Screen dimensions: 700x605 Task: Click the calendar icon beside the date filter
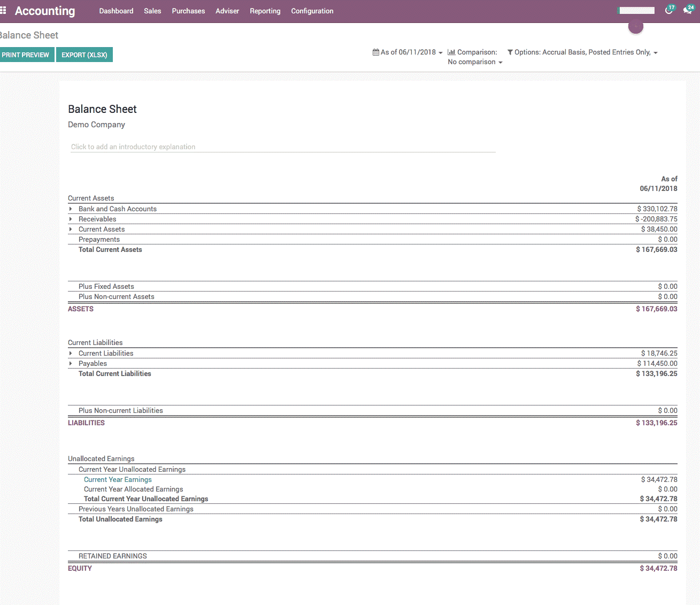376,52
